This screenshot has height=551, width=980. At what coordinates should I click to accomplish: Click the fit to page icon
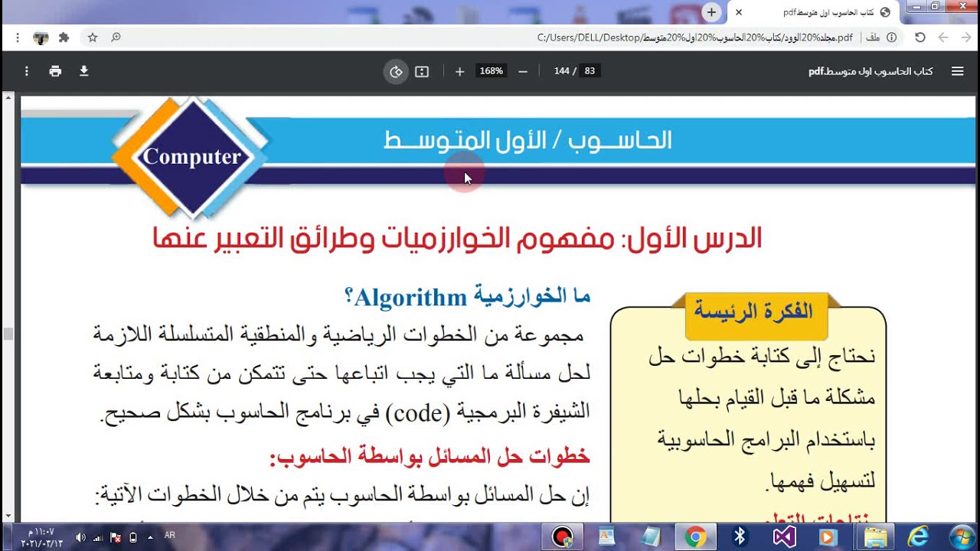pyautogui.click(x=422, y=71)
